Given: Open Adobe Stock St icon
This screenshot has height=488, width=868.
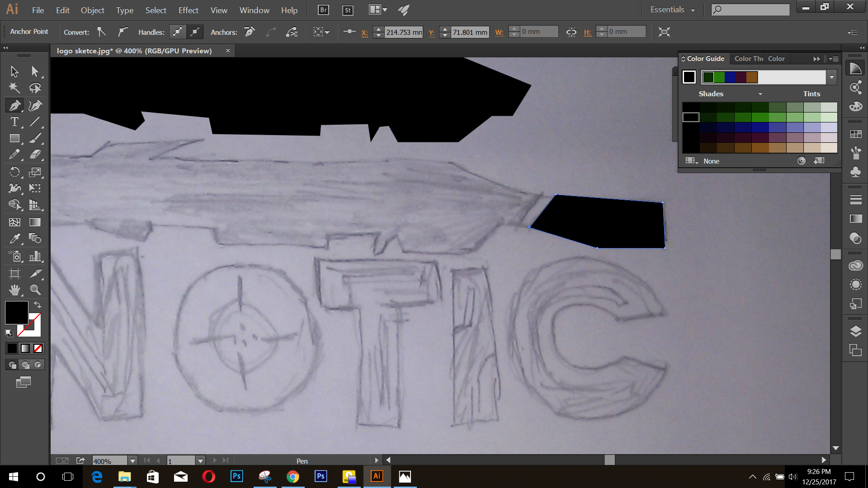Looking at the screenshot, I should coord(348,10).
